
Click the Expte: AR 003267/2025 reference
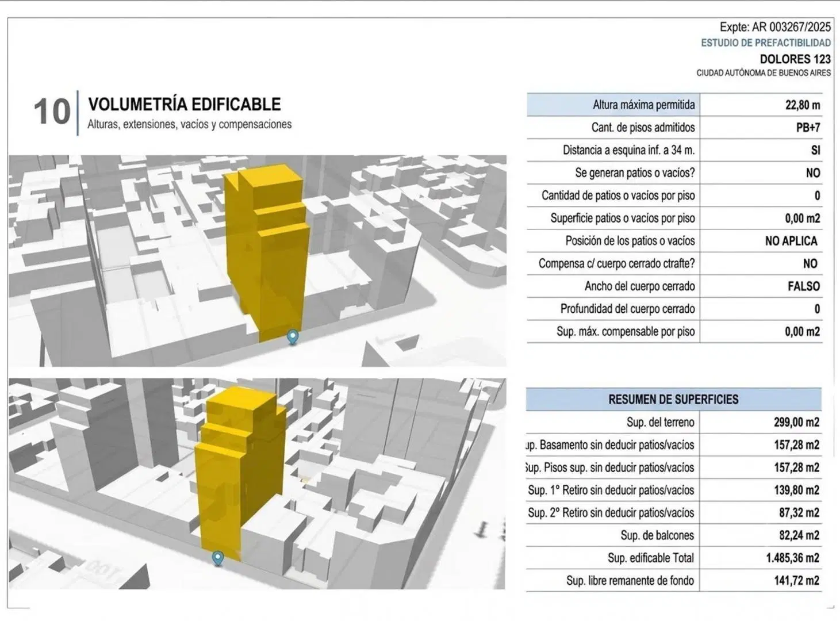click(x=775, y=26)
